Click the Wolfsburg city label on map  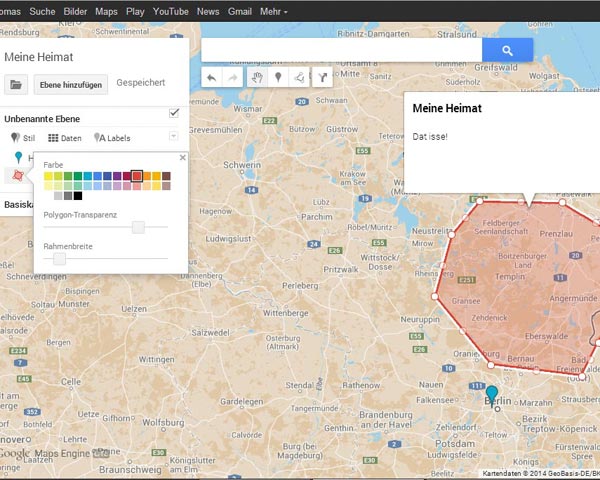pyautogui.click(x=163, y=423)
